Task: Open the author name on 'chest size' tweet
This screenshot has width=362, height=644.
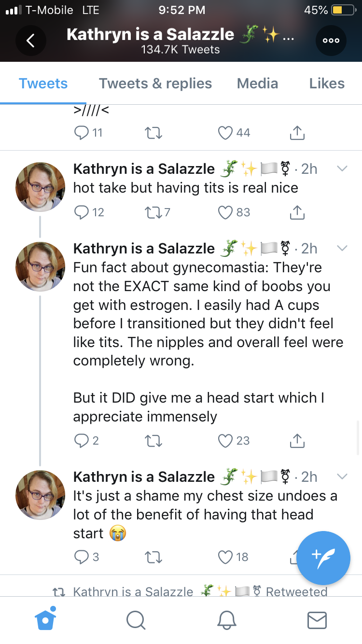Action: [x=144, y=476]
